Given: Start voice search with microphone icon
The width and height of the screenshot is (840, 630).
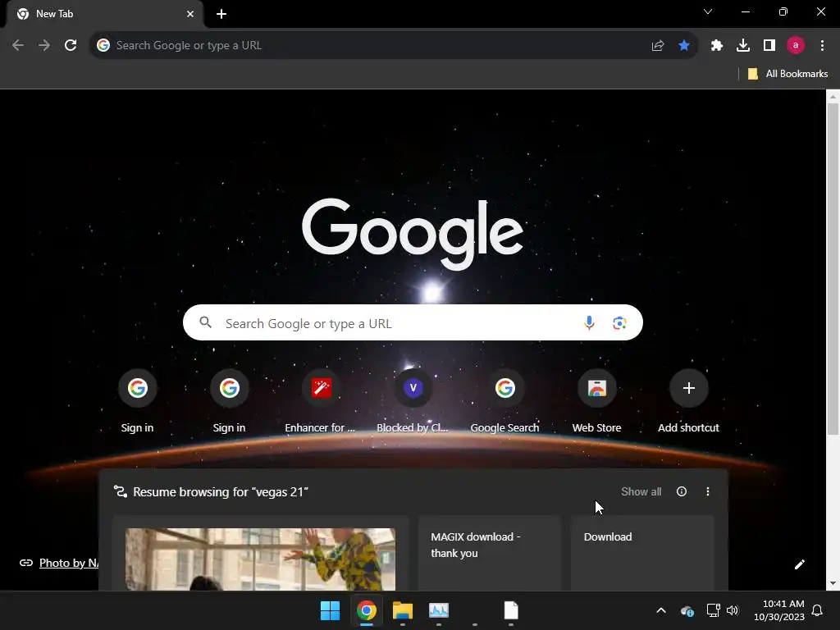Looking at the screenshot, I should pyautogui.click(x=589, y=323).
